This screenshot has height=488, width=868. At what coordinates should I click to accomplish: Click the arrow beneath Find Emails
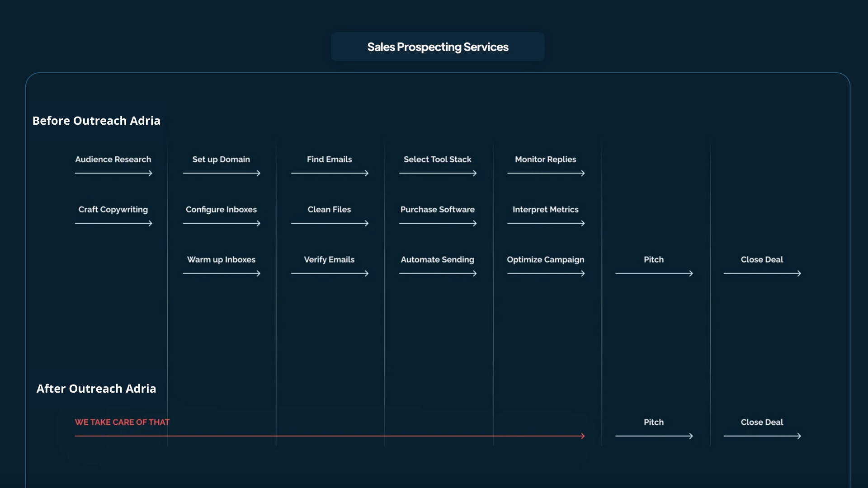click(330, 174)
